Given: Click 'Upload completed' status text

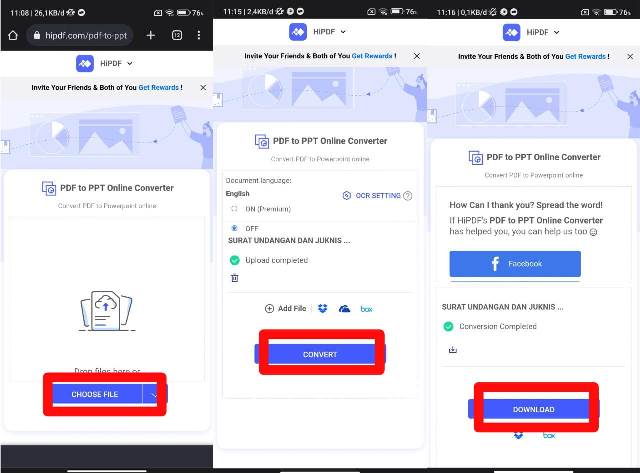Looking at the screenshot, I should (x=276, y=260).
